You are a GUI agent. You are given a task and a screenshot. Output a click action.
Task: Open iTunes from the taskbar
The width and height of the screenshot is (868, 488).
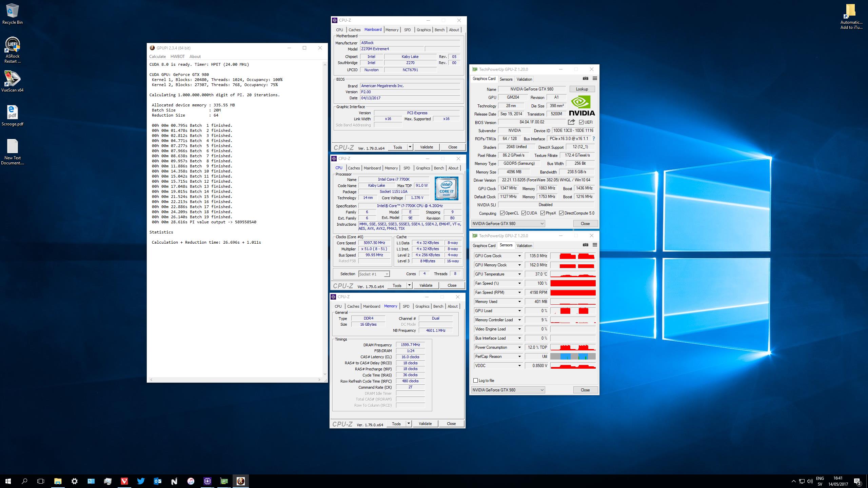[x=191, y=481]
